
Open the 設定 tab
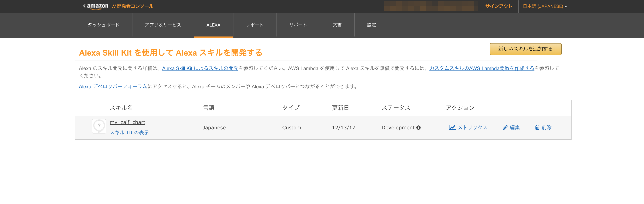[x=371, y=25]
